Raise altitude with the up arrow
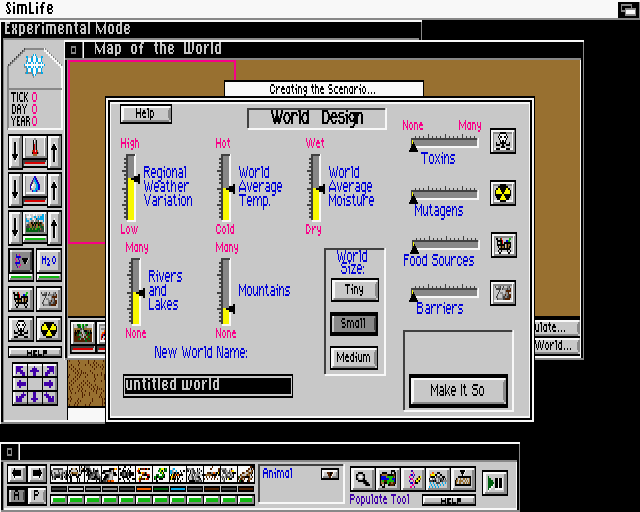The image size is (640, 512). (x=54, y=227)
